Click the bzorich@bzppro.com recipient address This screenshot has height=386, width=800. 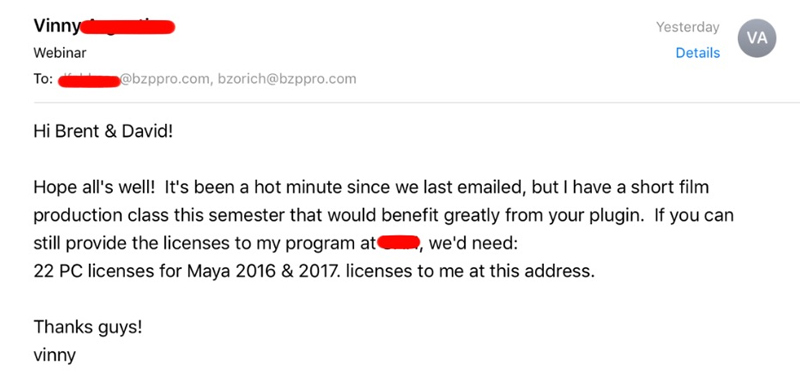[x=287, y=79]
